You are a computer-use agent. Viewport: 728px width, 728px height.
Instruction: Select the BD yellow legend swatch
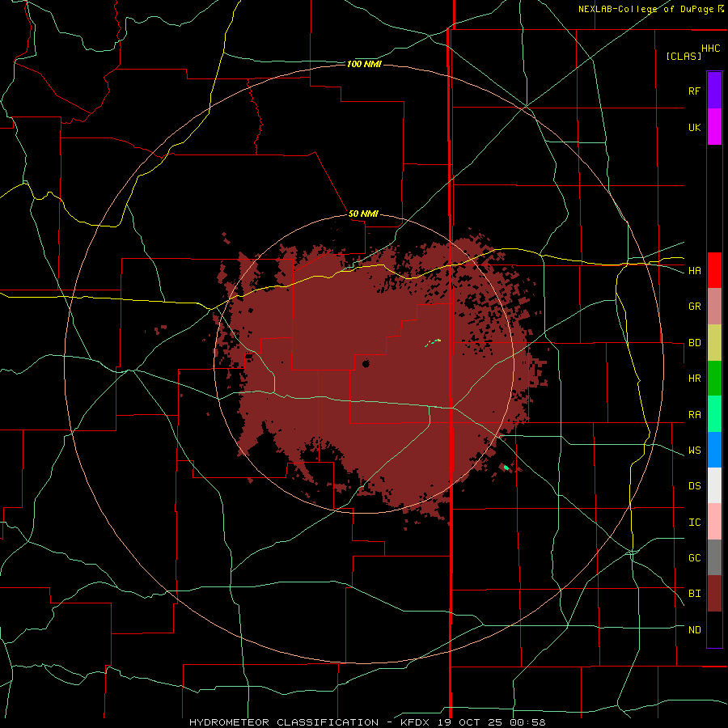tap(714, 342)
